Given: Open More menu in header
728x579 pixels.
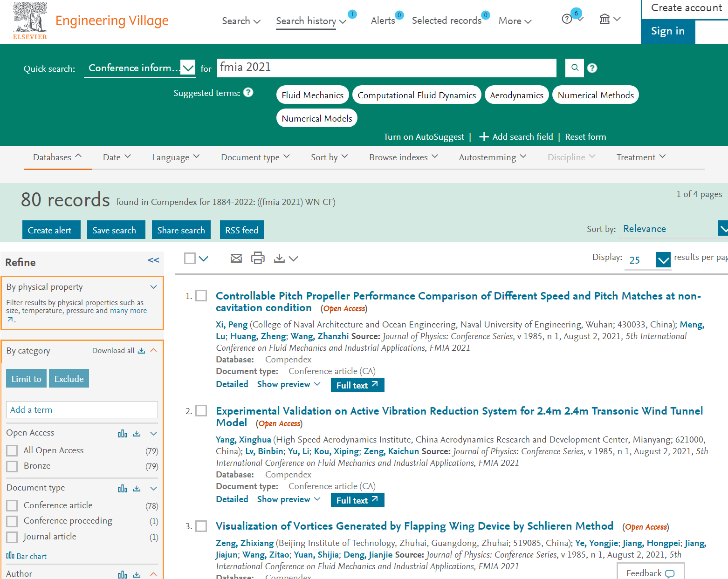Looking at the screenshot, I should (x=515, y=21).
